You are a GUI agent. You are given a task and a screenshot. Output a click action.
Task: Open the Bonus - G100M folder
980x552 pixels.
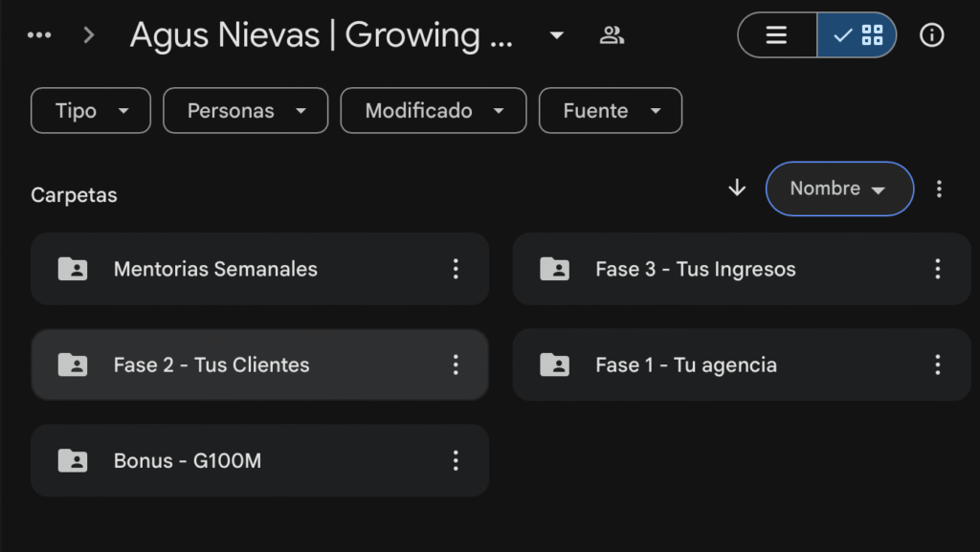[x=188, y=460]
